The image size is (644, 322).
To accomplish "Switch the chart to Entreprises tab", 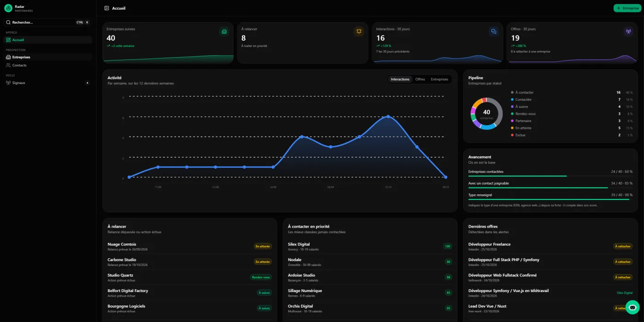I will coord(439,79).
